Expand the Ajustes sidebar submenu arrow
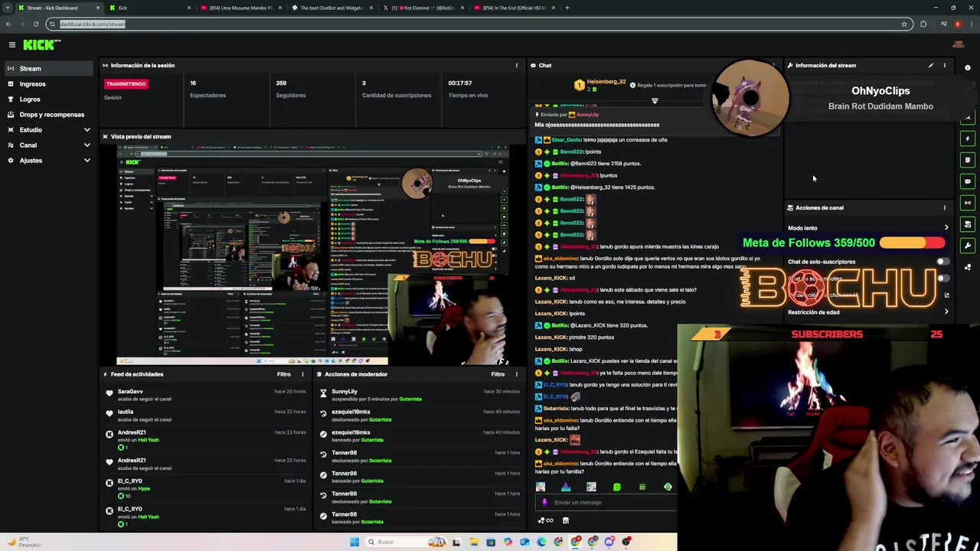 tap(87, 161)
